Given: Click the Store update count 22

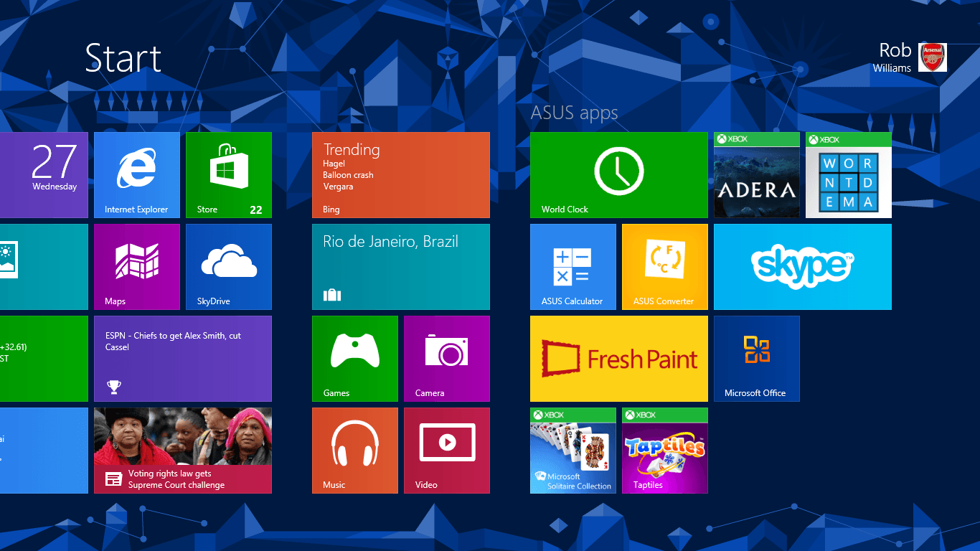Looking at the screenshot, I should (x=256, y=210).
